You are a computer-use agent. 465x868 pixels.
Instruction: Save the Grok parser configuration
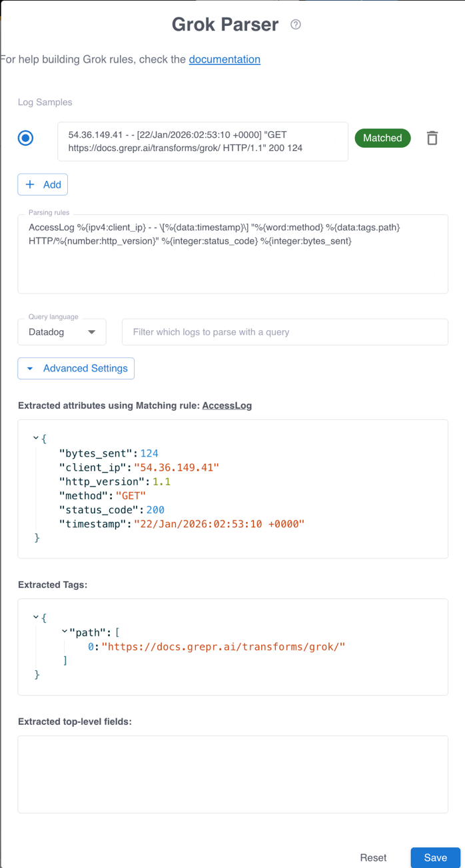(435, 857)
